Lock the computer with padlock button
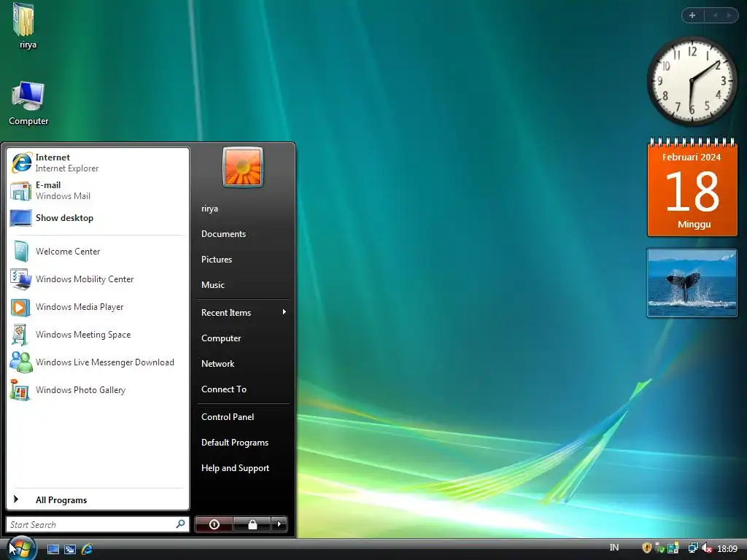Screen dimensions: 747x560 tap(252, 524)
